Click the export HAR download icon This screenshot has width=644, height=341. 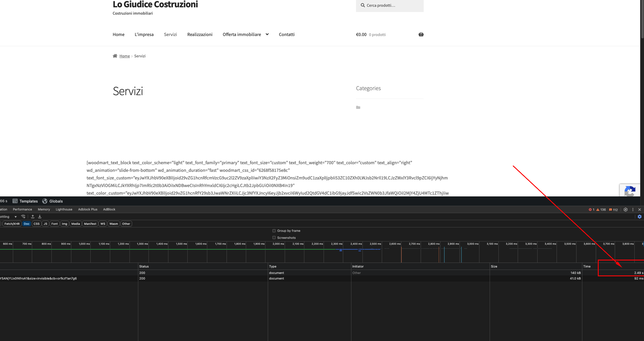[40, 217]
